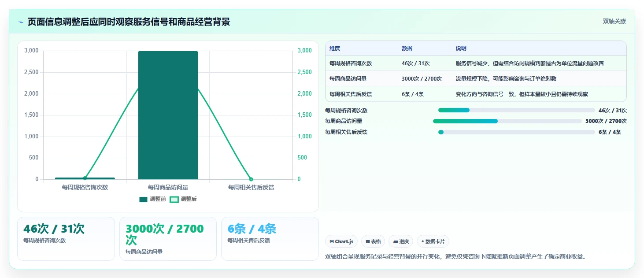This screenshot has height=278, width=644.
Task: Click the footer description starting 双轴组合呈现
Action: (x=455, y=256)
